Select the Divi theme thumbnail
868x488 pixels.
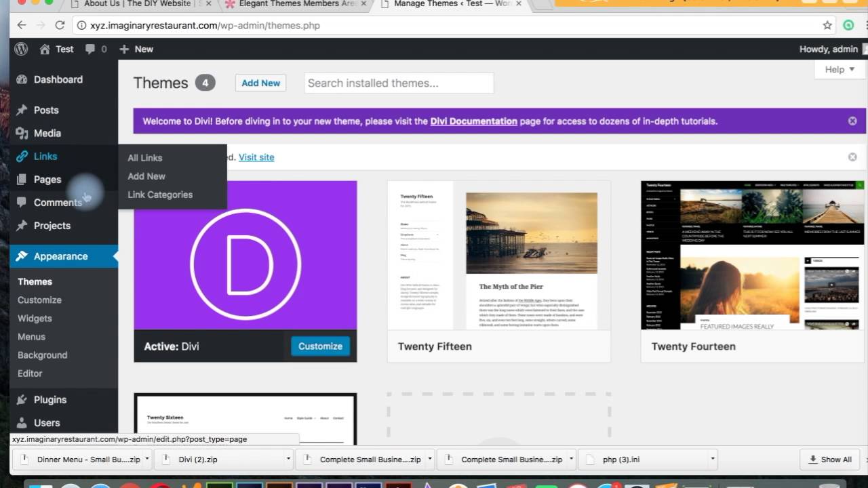(x=245, y=255)
